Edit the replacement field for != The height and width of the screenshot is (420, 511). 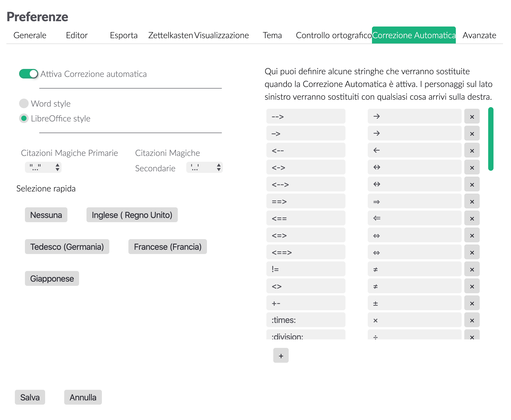point(414,269)
